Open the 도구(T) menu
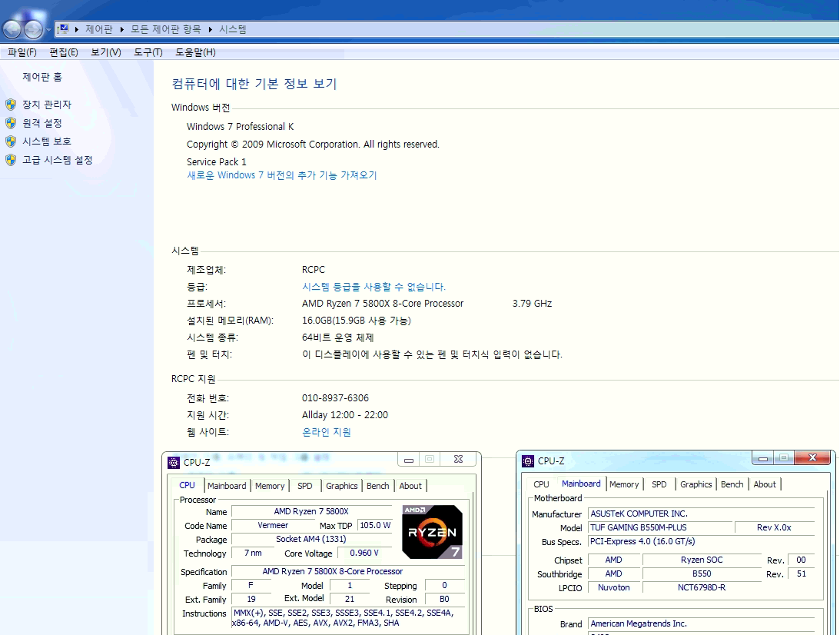 click(148, 52)
